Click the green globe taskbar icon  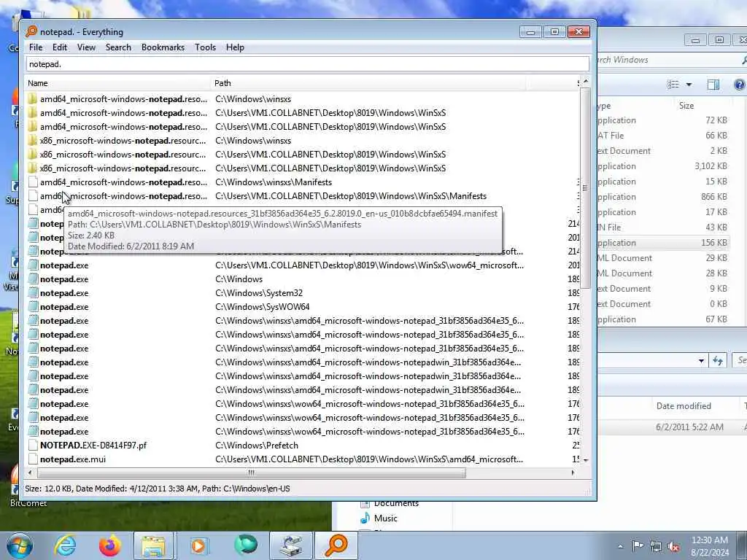pos(245,545)
